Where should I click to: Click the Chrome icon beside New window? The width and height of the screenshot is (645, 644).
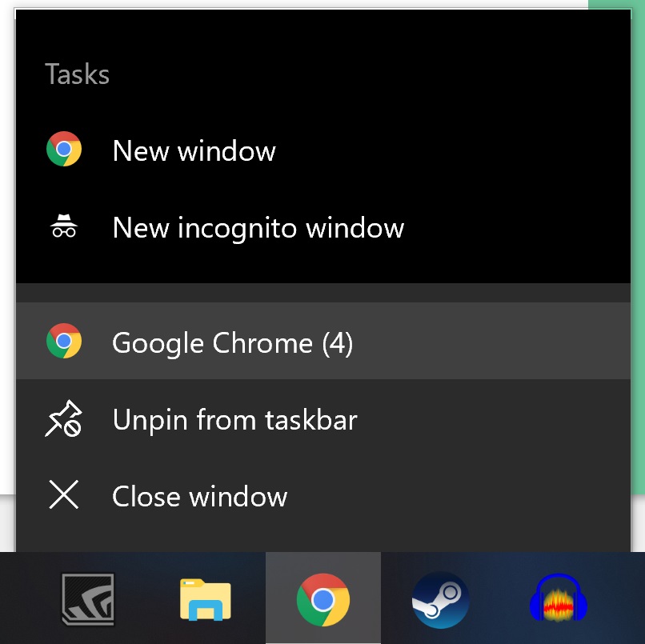[x=63, y=150]
